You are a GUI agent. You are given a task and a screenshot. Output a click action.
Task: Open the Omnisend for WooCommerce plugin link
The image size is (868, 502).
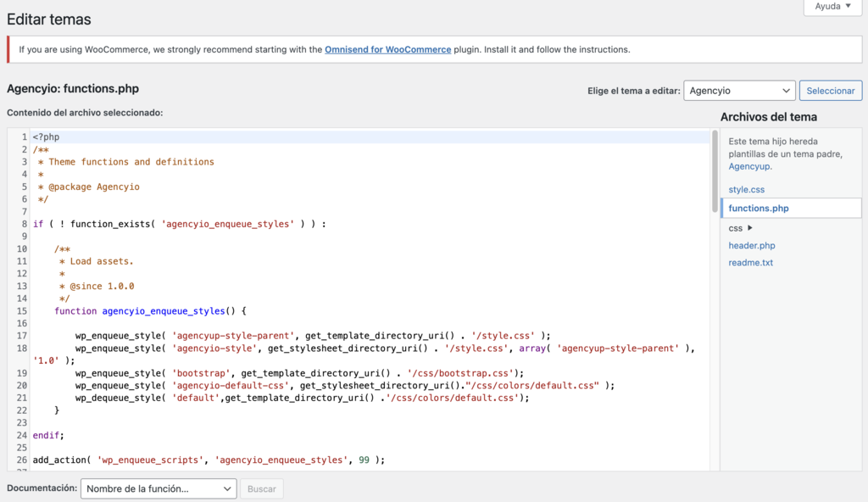click(387, 49)
